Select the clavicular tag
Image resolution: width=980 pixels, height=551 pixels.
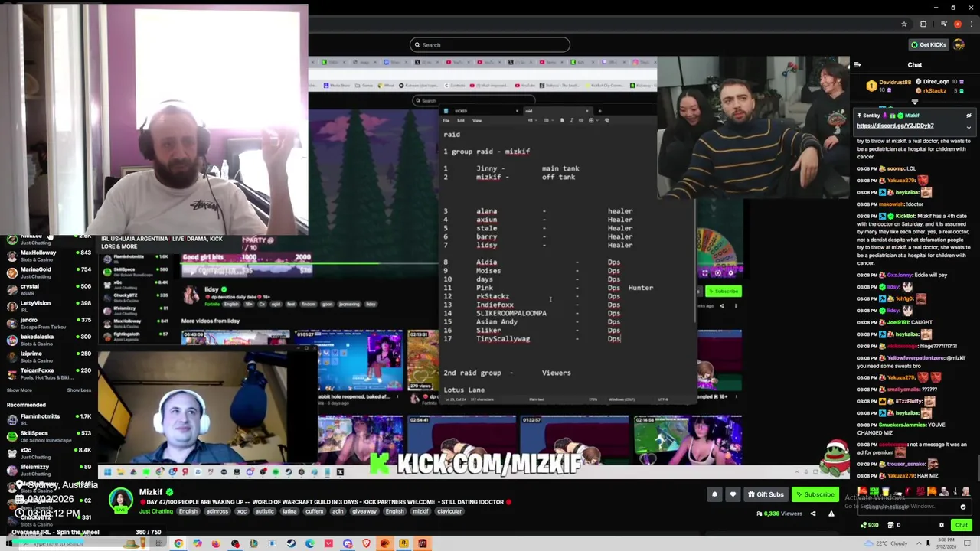point(449,511)
